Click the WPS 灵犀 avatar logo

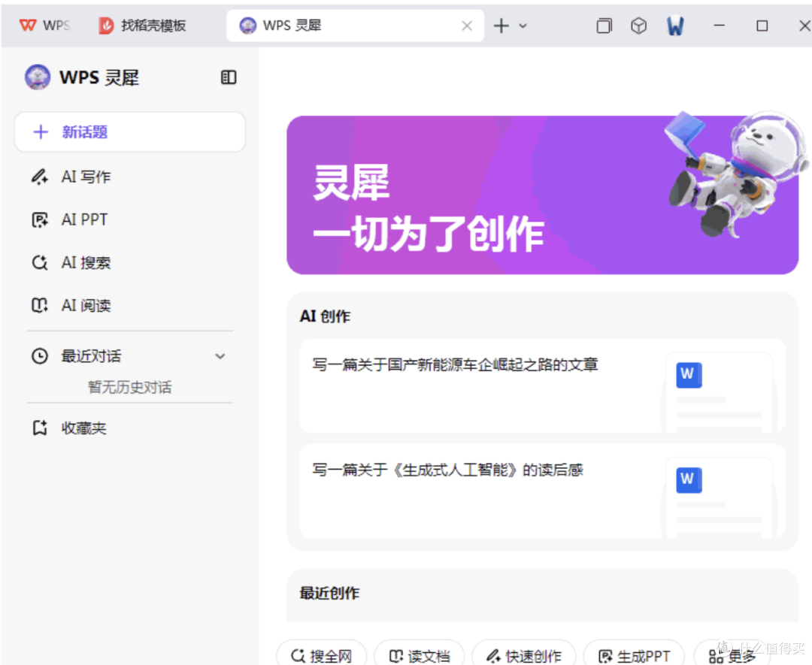pos(38,77)
